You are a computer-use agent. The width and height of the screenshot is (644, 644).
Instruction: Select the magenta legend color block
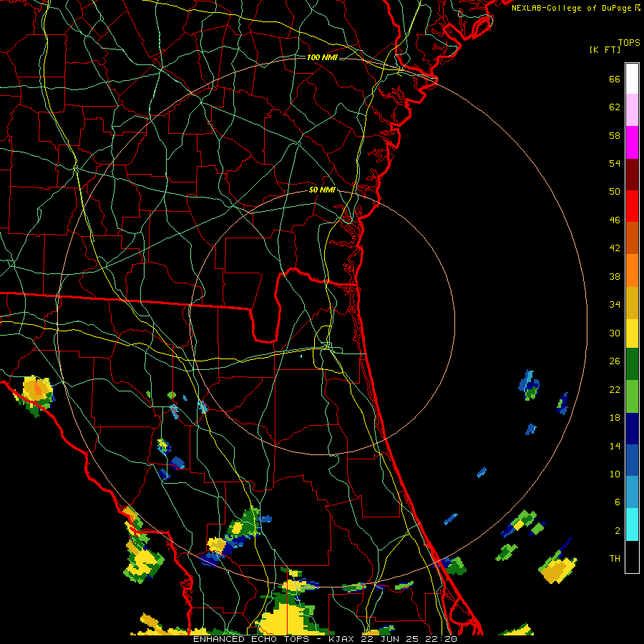(x=632, y=142)
